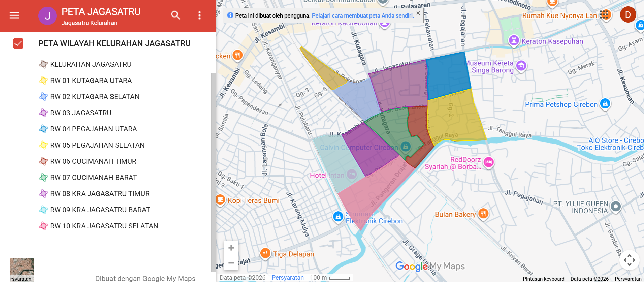Select the RW 08 KRA JAGASATRU TIMUR label
Viewport: 644px width, 282px height.
100,194
